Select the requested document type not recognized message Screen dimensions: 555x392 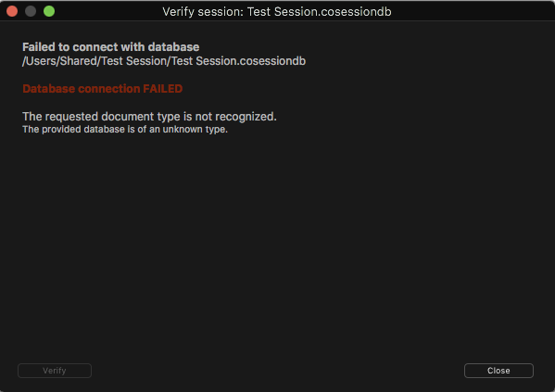coord(149,117)
